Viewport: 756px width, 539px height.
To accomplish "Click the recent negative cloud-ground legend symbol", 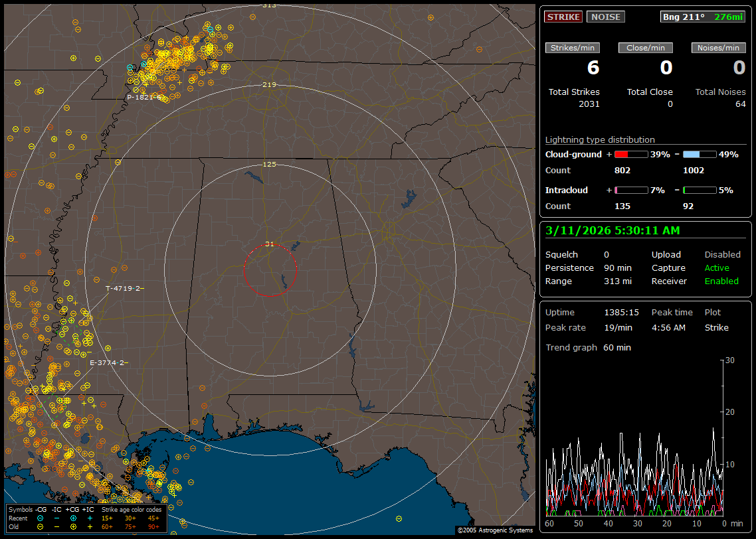I will (x=41, y=518).
